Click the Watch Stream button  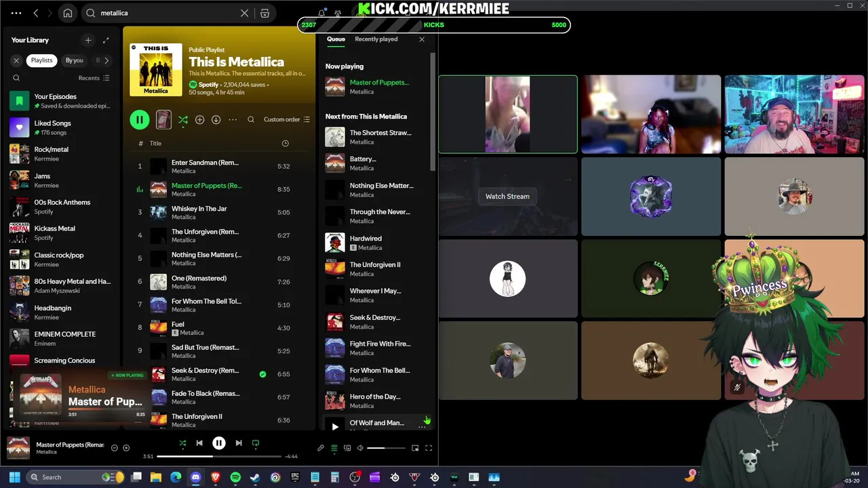pyautogui.click(x=507, y=197)
